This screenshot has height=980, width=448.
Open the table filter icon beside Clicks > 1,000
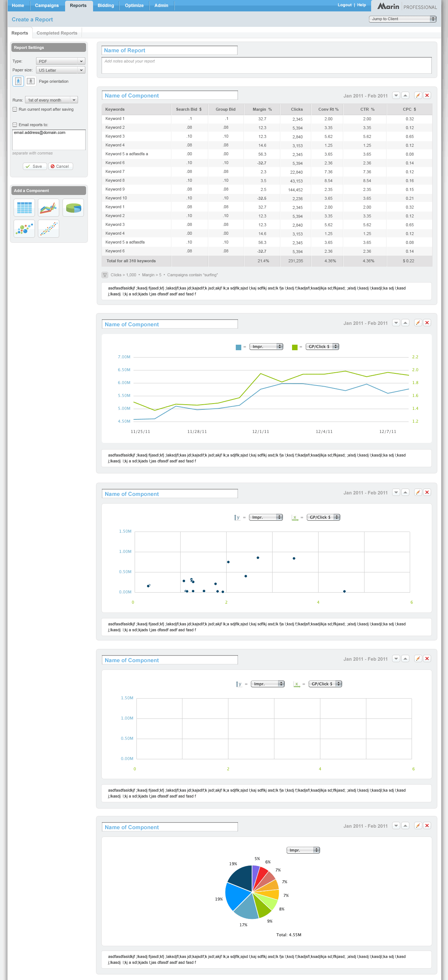click(x=105, y=275)
